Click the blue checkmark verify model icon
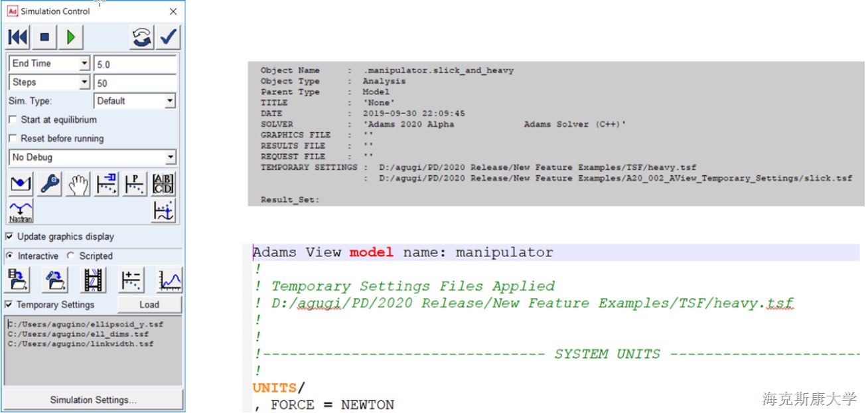This screenshot has height=413, width=868. 169,38
